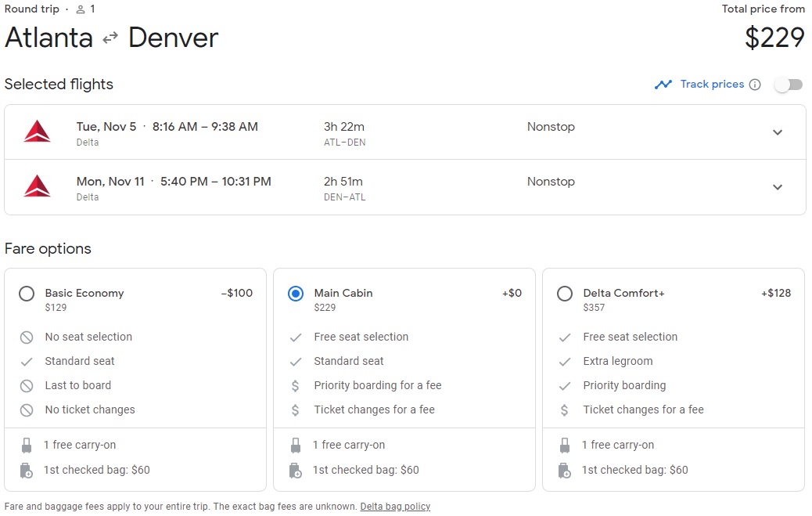Toggle the Track prices switch
Screen dimensions: 812x516
coord(788,85)
